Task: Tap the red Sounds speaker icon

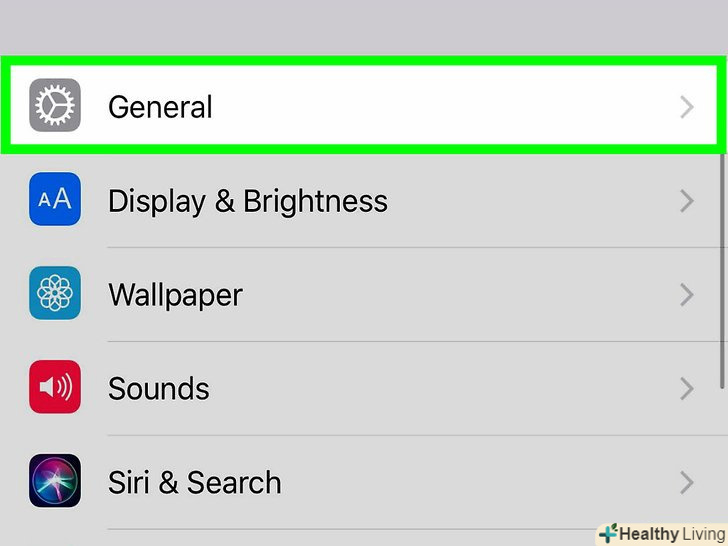Action: [x=54, y=387]
